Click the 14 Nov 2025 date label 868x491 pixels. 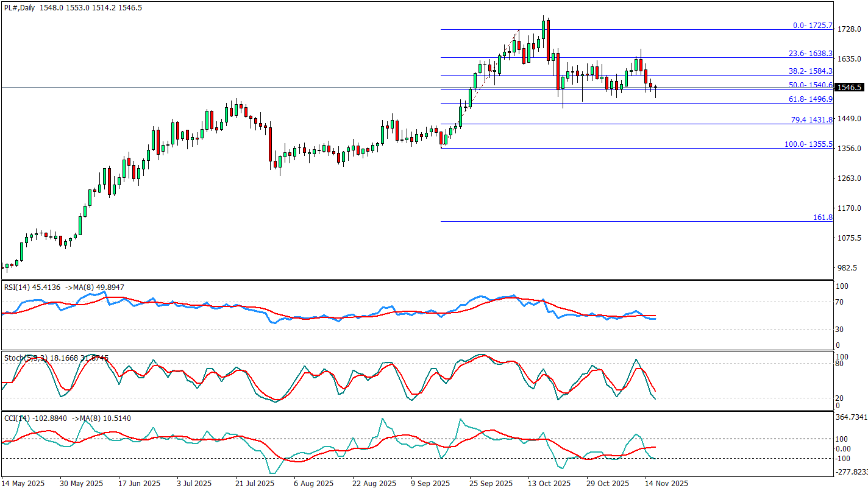point(666,484)
